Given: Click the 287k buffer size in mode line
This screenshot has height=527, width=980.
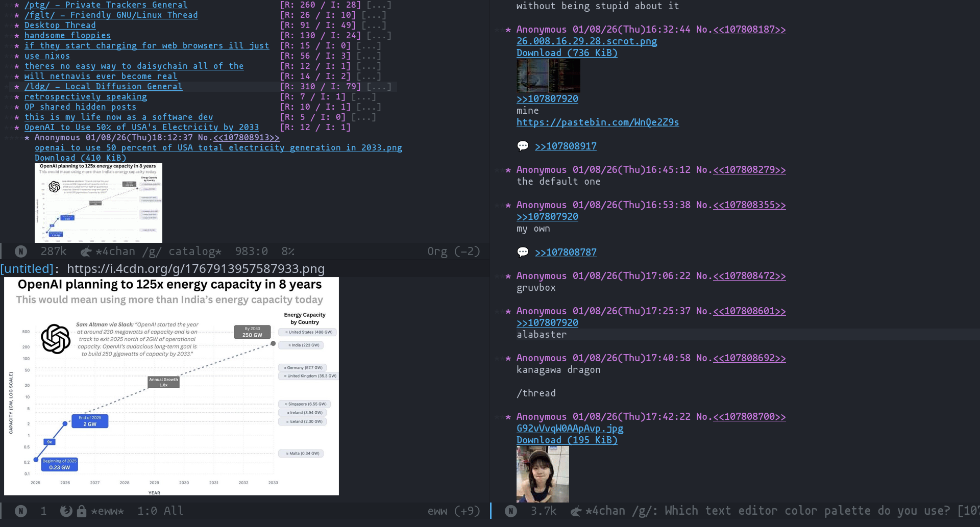Looking at the screenshot, I should point(54,251).
